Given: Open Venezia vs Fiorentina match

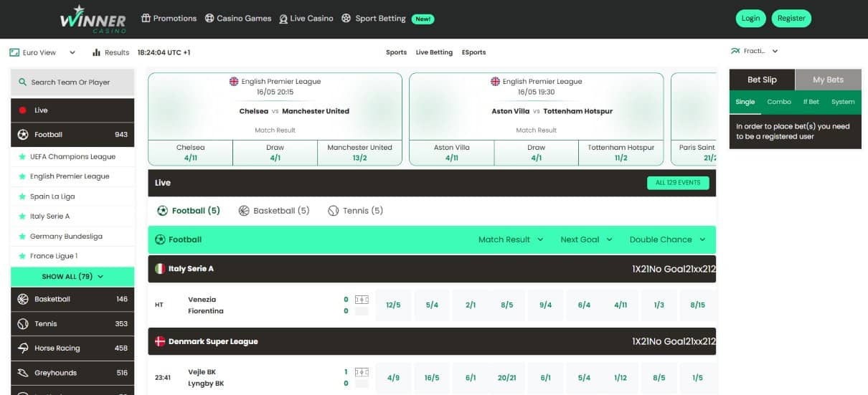Looking at the screenshot, I should coord(206,305).
